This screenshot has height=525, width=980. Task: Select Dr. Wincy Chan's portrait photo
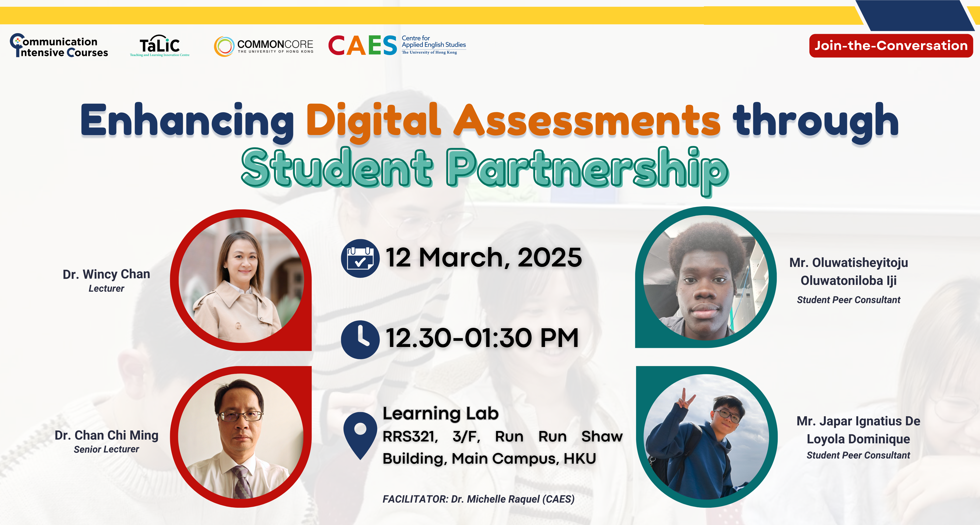point(241,280)
